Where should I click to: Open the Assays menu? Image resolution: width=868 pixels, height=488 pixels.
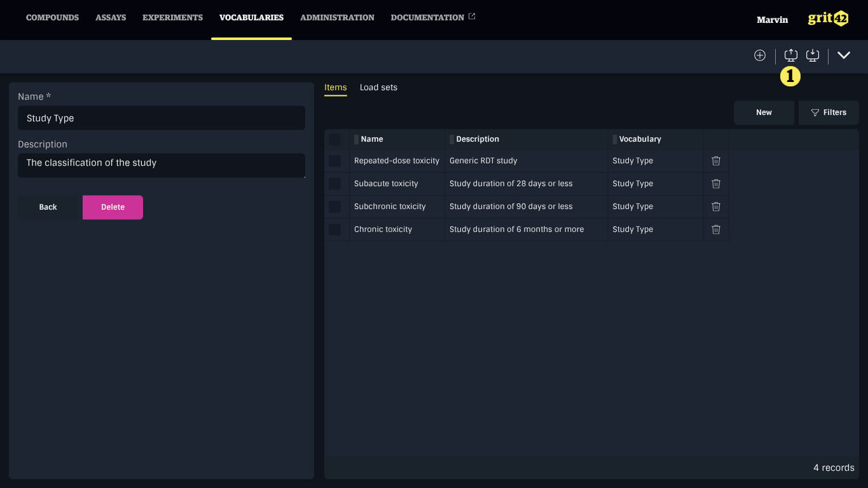[x=111, y=18]
